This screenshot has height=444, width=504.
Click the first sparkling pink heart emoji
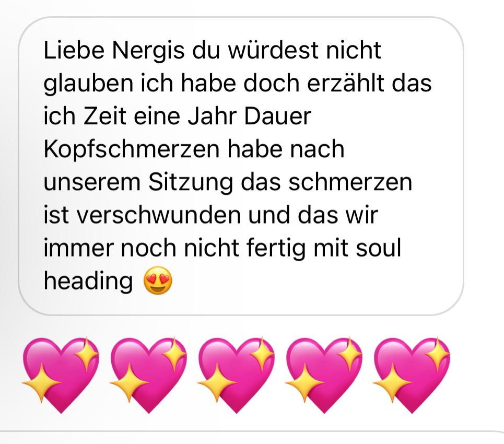click(x=61, y=375)
